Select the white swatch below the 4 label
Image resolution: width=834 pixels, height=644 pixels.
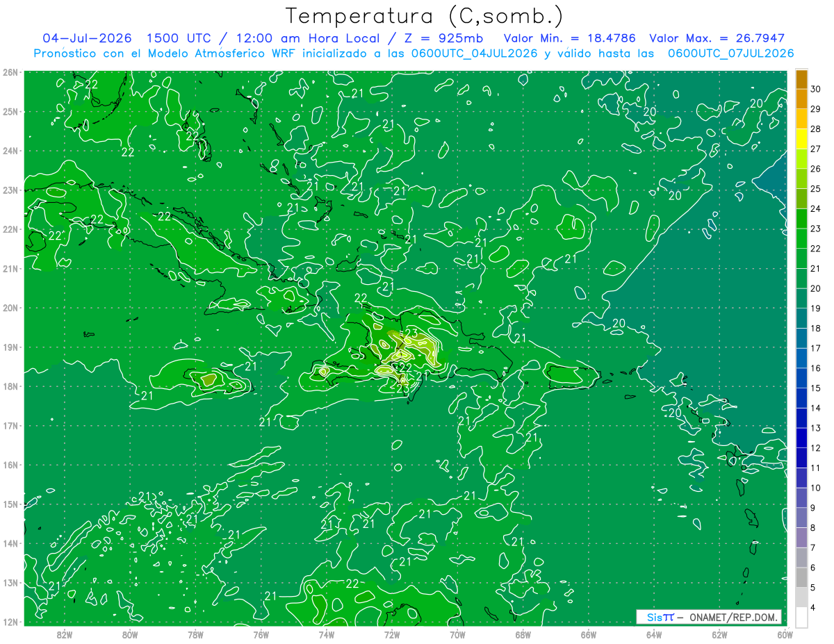801,617
